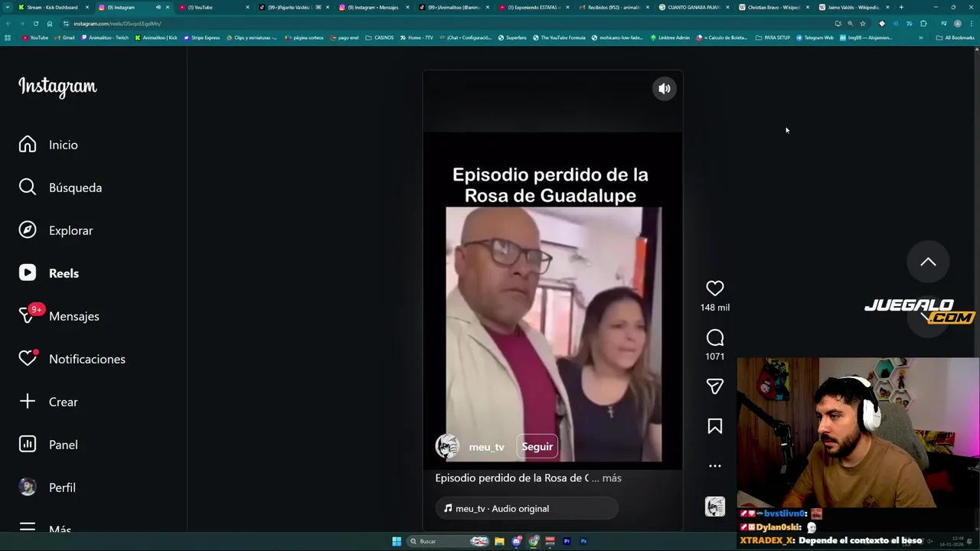Like the reel with the heart icon

tap(714, 289)
